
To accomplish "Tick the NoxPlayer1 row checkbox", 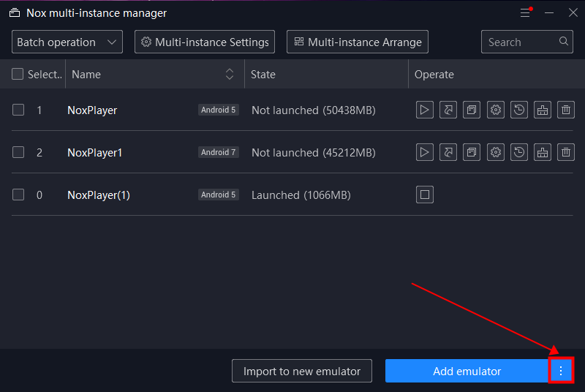I will pyautogui.click(x=18, y=153).
